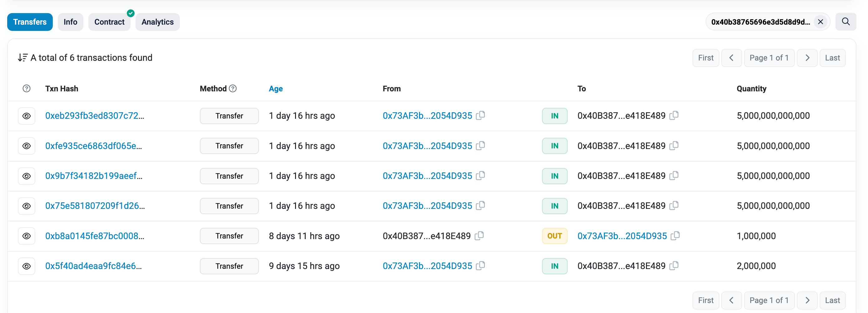Click the OUT direction badge
This screenshot has width=868, height=313.
[555, 236]
